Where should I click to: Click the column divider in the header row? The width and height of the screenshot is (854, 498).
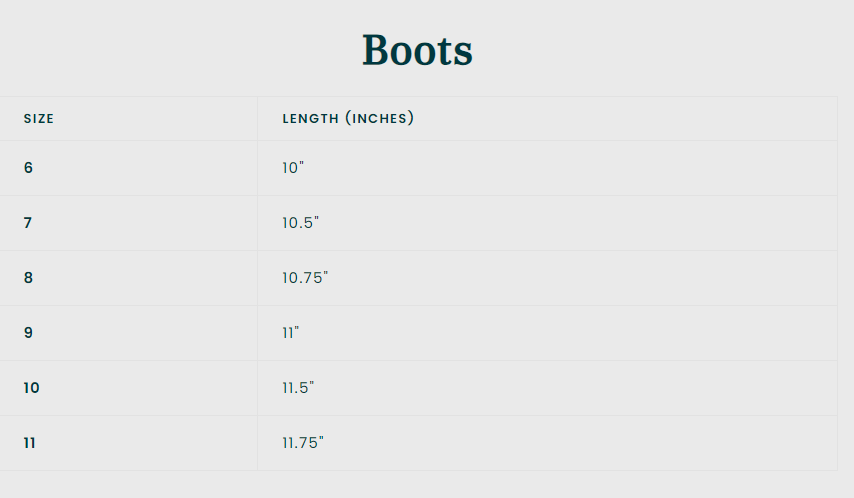257,119
